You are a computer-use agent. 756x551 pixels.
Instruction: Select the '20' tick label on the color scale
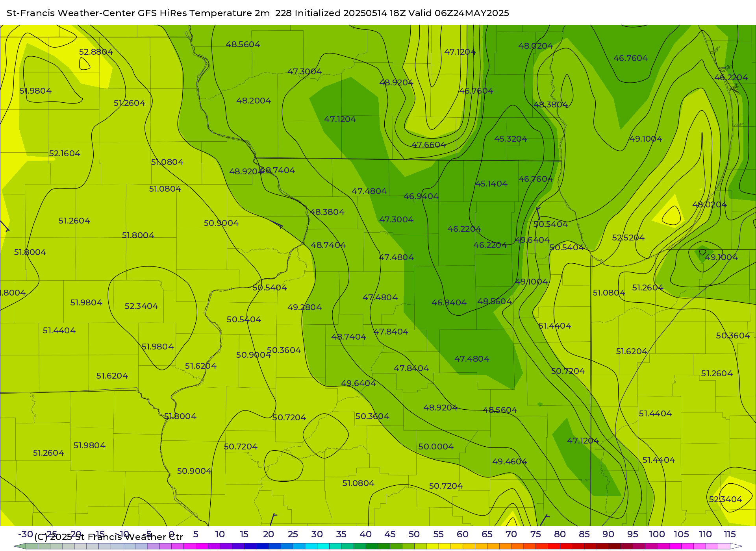coord(269,534)
